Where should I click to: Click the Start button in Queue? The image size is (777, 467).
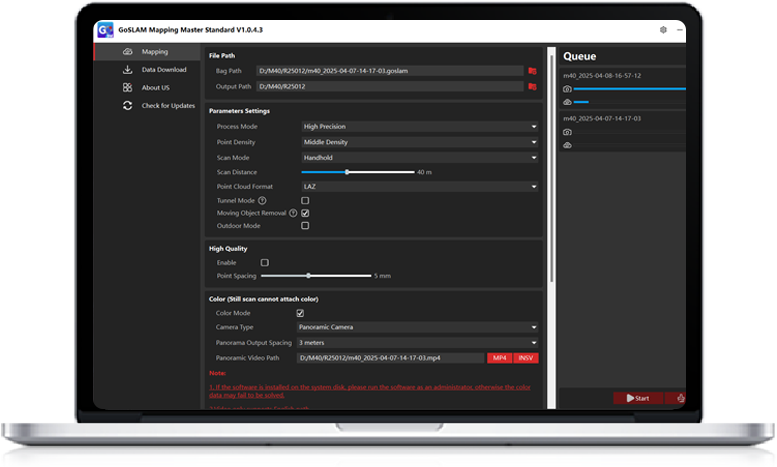click(638, 398)
